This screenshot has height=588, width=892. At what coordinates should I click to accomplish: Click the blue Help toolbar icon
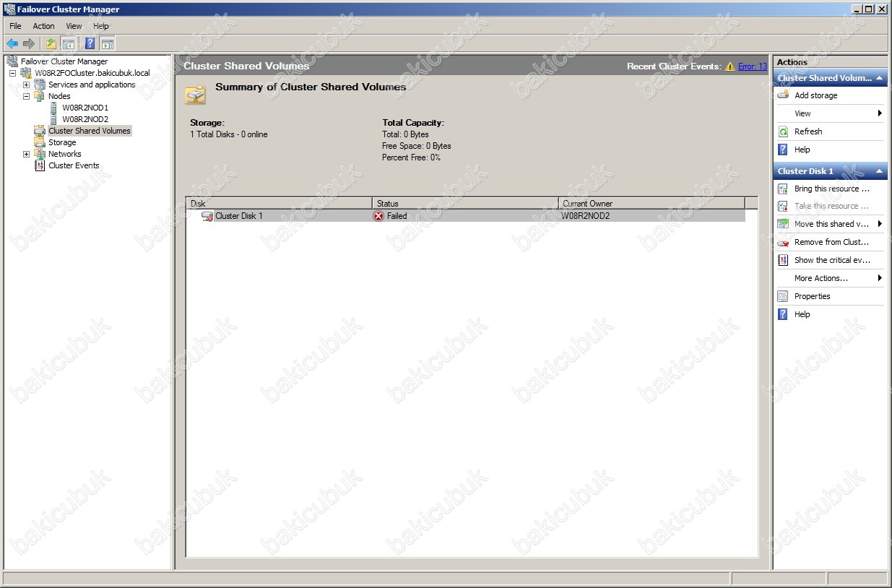click(90, 44)
